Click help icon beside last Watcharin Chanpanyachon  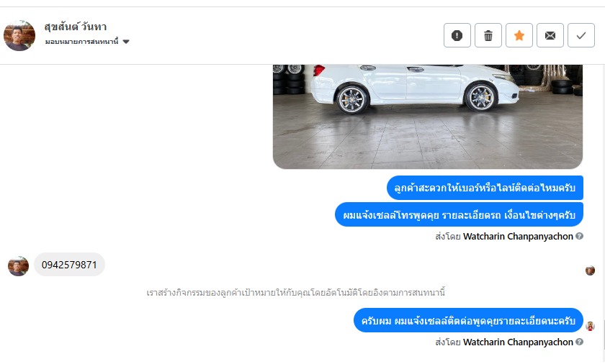(x=579, y=342)
